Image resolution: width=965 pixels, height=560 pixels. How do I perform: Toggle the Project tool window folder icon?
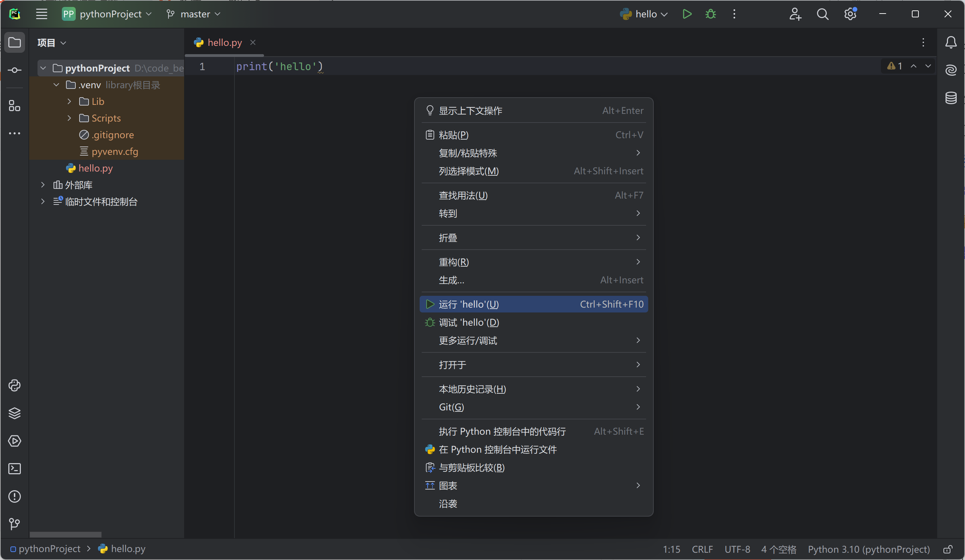(x=15, y=42)
